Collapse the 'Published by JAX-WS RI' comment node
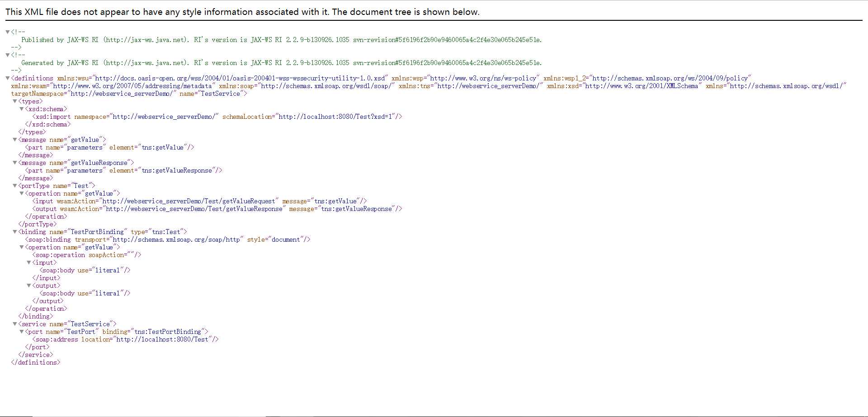The width and height of the screenshot is (868, 417). [8, 32]
